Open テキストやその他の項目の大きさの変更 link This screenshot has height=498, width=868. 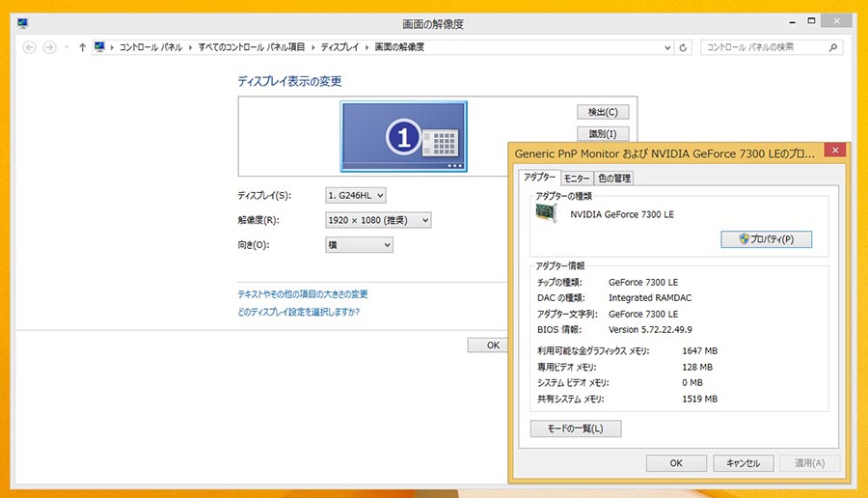pos(303,294)
